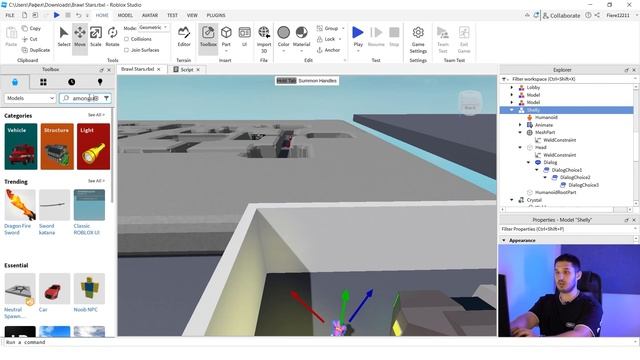
Task: Switch to the HOME ribbon tab
Action: coord(102,15)
